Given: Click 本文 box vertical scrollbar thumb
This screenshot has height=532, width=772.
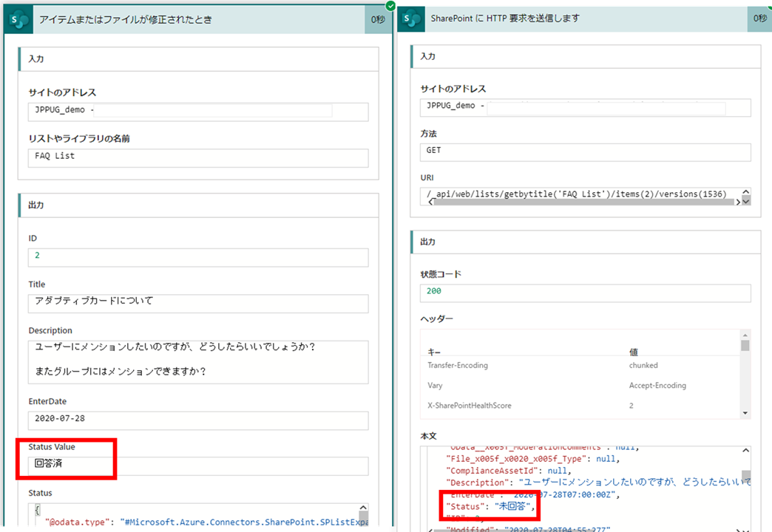Looking at the screenshot, I should click(746, 477).
